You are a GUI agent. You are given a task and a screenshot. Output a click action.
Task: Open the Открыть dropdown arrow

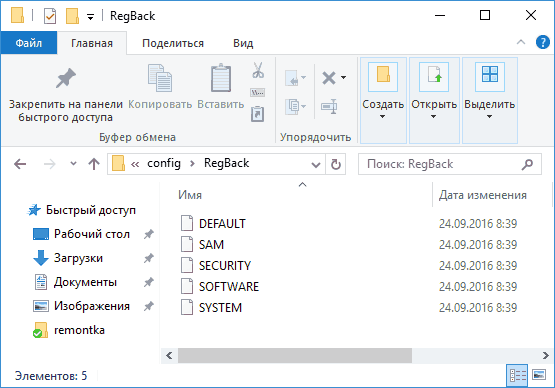point(433,116)
